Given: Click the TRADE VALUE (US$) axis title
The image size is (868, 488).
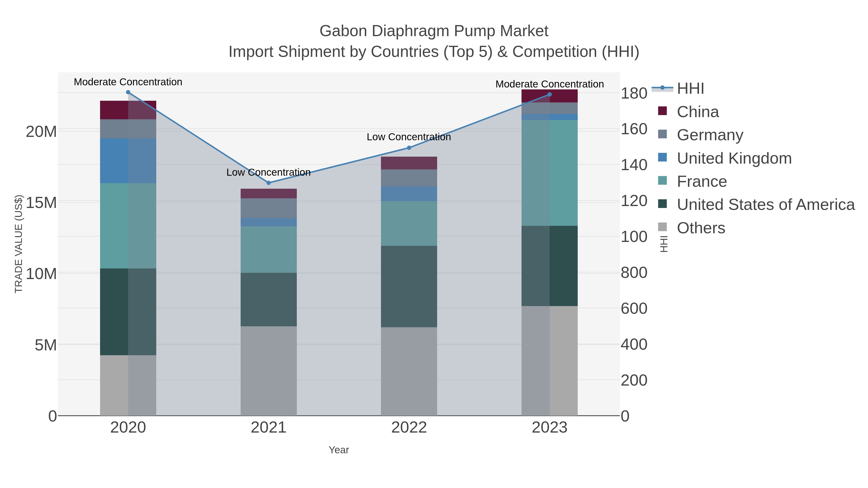Looking at the screenshot, I should [x=19, y=244].
